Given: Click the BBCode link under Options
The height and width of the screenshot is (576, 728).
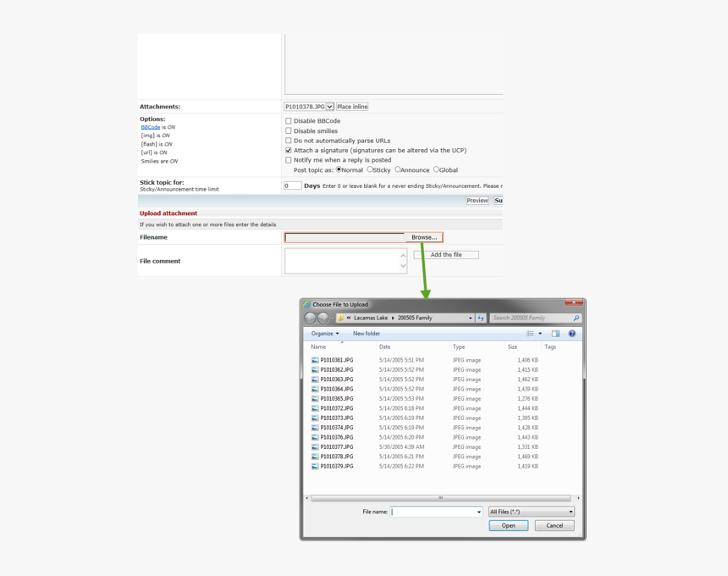Looking at the screenshot, I should (x=150, y=127).
